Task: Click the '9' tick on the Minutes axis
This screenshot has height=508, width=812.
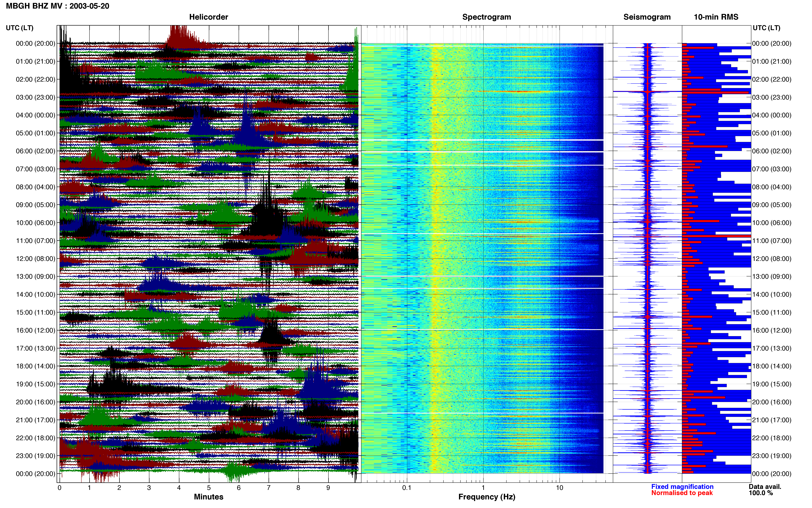Action: pos(328,487)
